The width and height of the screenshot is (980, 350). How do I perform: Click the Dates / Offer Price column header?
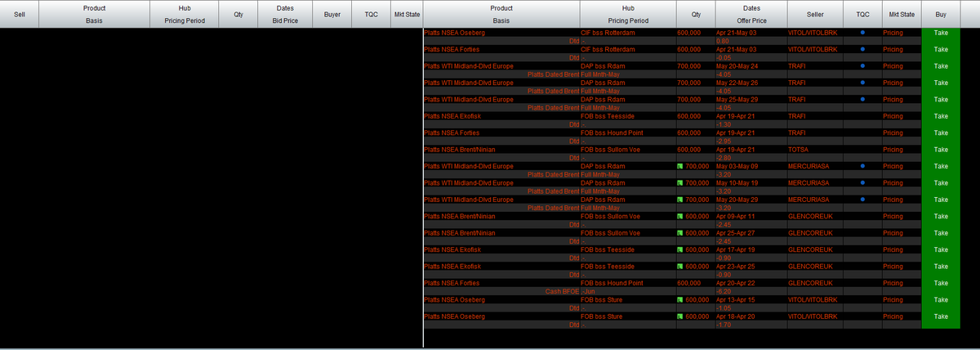(751, 14)
